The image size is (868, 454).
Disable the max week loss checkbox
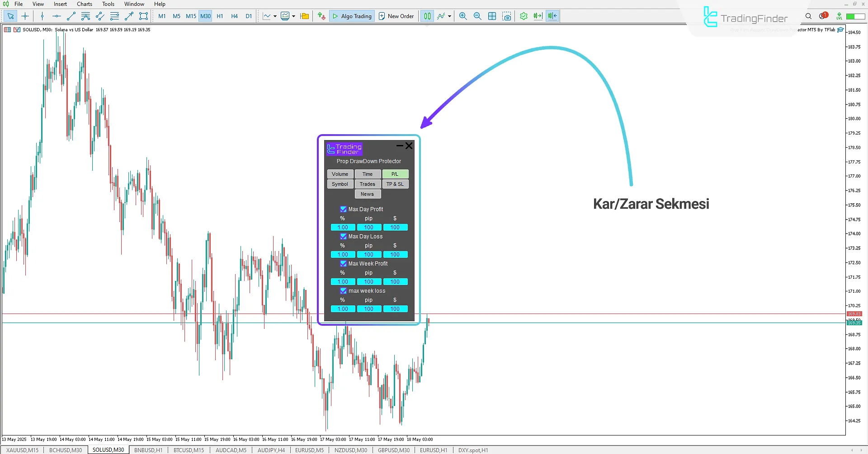(343, 291)
